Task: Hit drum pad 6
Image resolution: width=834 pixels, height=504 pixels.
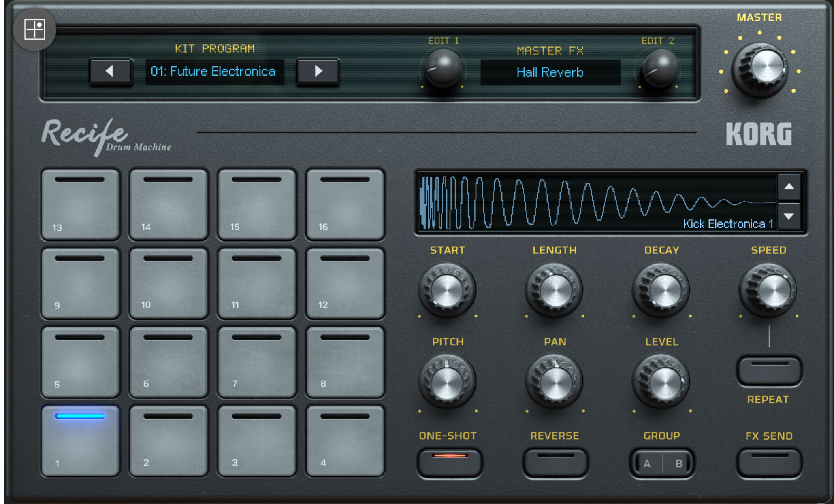Action: pyautogui.click(x=169, y=362)
